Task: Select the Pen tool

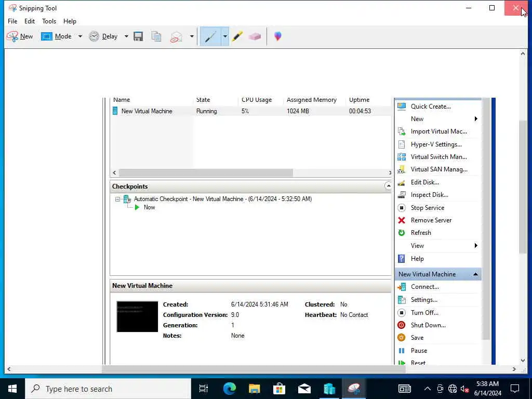Action: pos(210,36)
